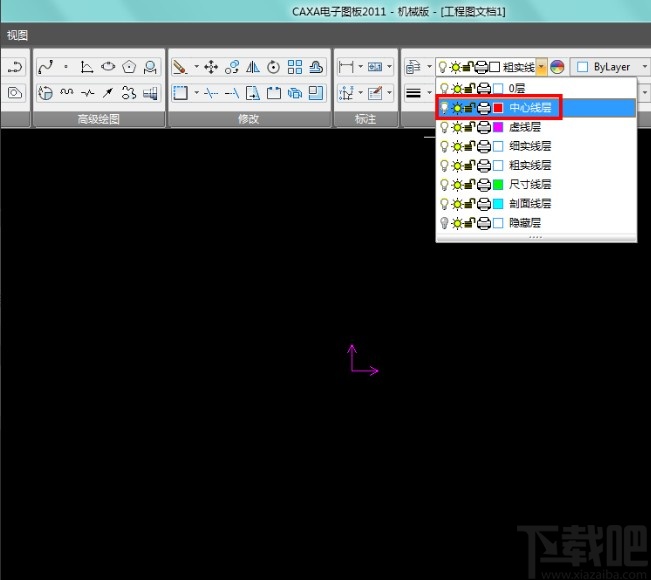Toggle bulb visibility of 虚线层
The width and height of the screenshot is (651, 580).
444,127
